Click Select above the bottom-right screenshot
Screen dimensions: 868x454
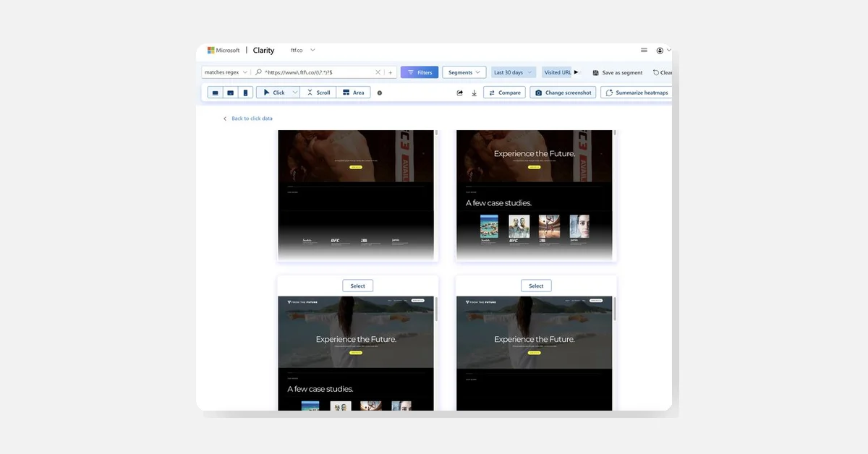(536, 286)
